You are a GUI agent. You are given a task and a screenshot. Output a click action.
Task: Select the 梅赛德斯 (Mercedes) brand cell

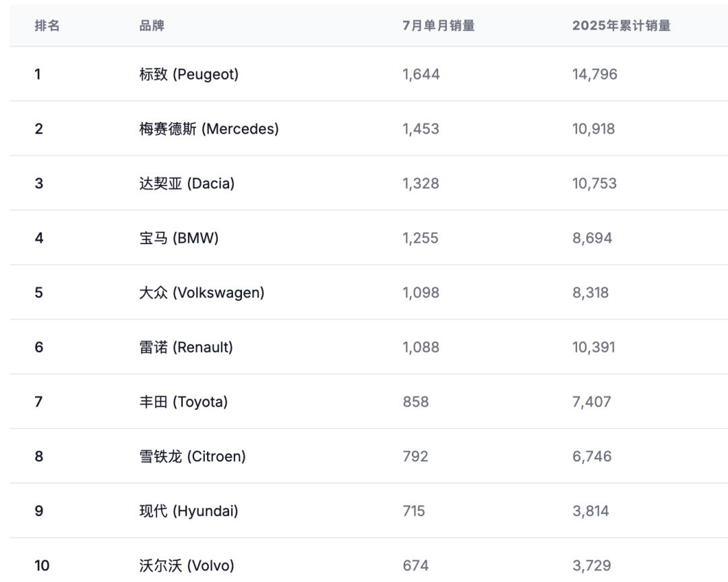pyautogui.click(x=209, y=129)
